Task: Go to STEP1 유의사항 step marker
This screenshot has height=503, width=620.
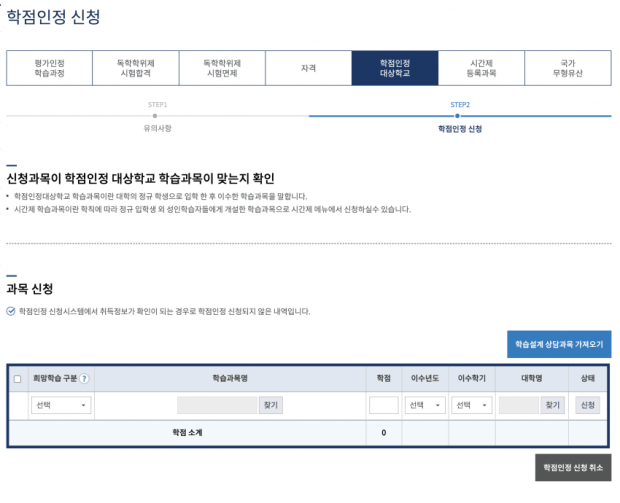Action: point(155,116)
